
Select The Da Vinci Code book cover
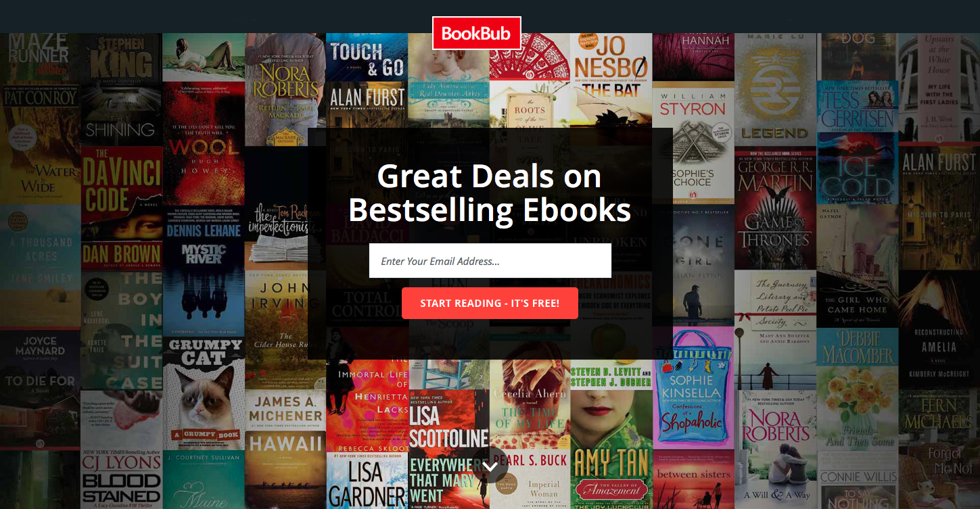click(x=121, y=205)
